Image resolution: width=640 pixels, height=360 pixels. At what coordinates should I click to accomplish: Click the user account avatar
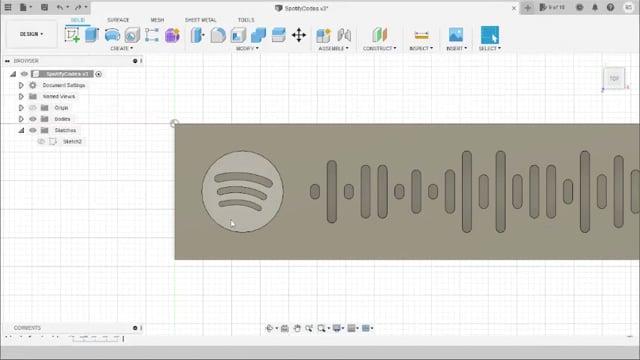[628, 7]
